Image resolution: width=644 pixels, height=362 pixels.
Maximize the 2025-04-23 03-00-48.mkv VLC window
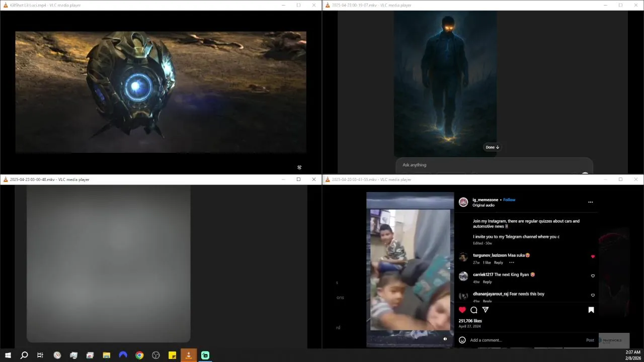pyautogui.click(x=298, y=179)
